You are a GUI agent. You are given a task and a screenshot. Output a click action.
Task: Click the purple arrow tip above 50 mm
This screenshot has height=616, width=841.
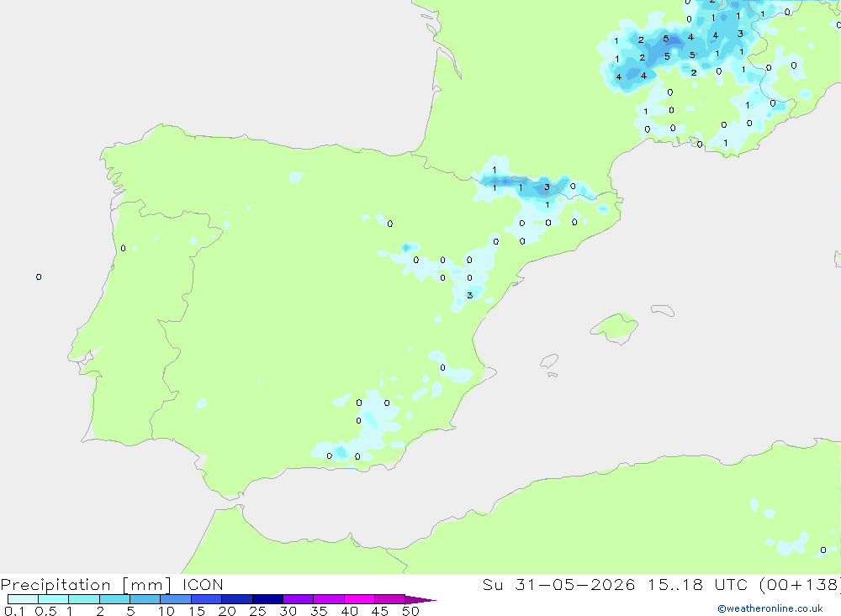coord(420,600)
